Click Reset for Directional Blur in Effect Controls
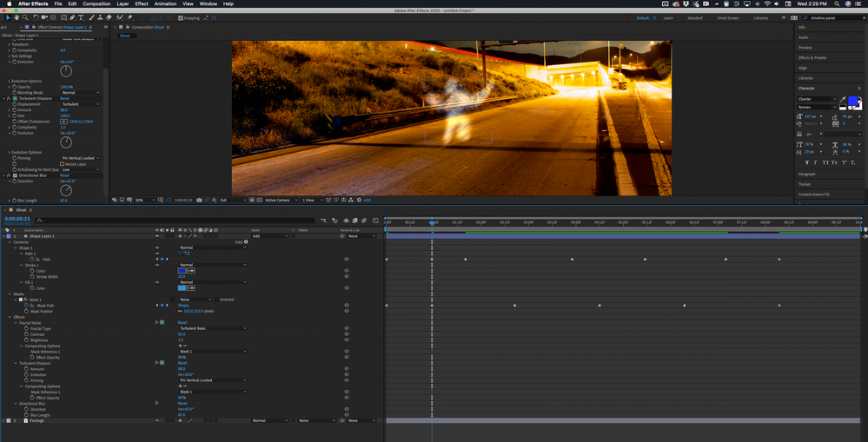The image size is (868, 442). (x=65, y=175)
